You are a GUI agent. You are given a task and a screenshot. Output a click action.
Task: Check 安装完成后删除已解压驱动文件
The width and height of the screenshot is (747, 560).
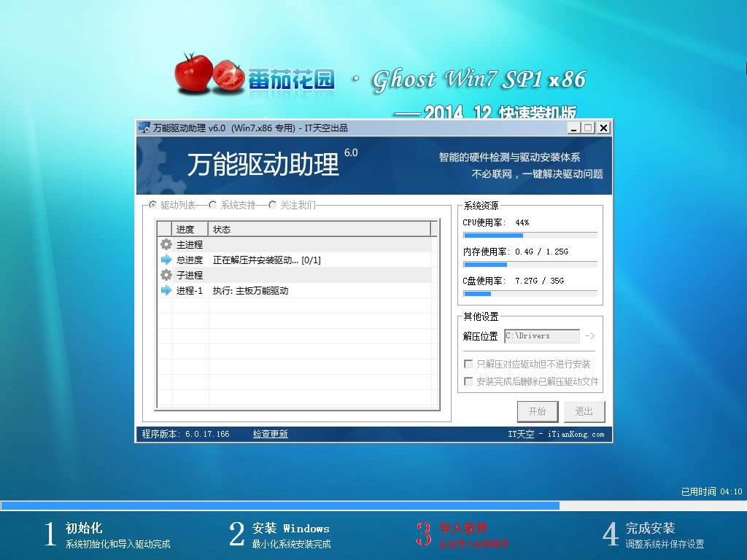(x=467, y=381)
